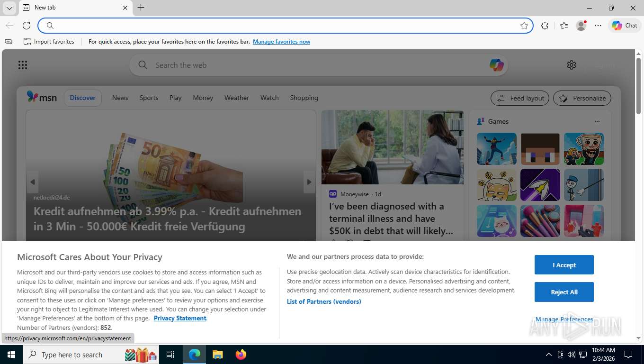Open the Watch tab

(x=269, y=98)
